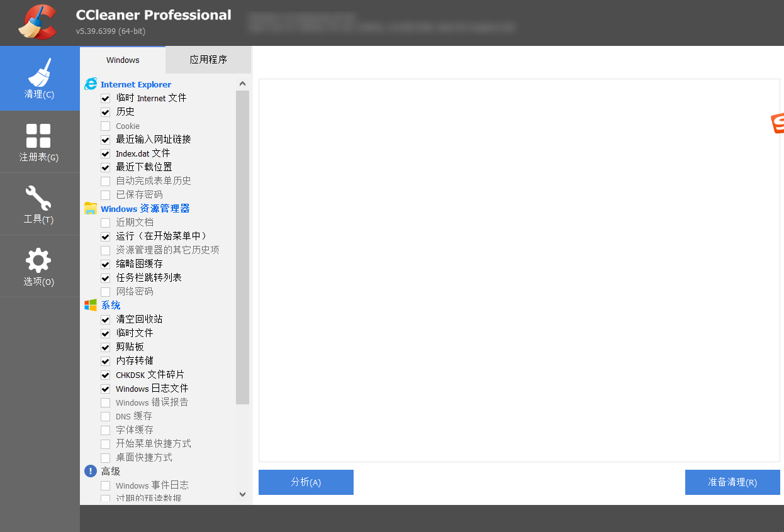Select the Windows 资源管理器 heading text

click(145, 209)
